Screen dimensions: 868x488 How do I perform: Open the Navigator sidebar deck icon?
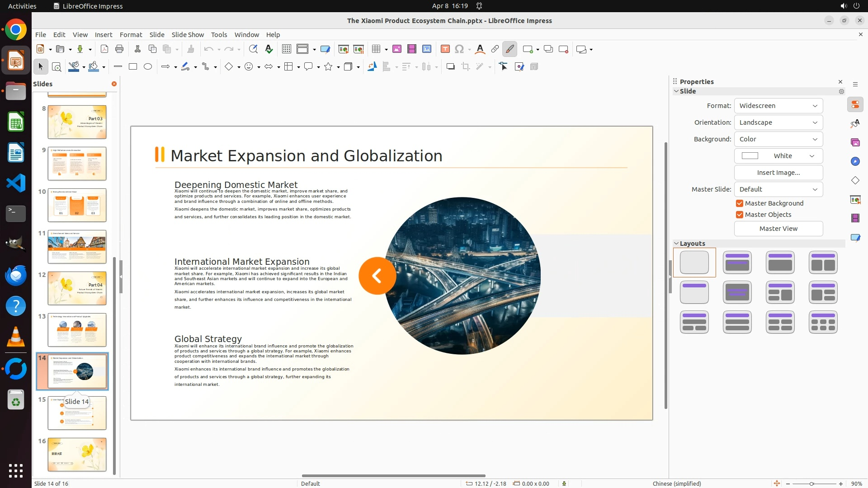(x=855, y=162)
